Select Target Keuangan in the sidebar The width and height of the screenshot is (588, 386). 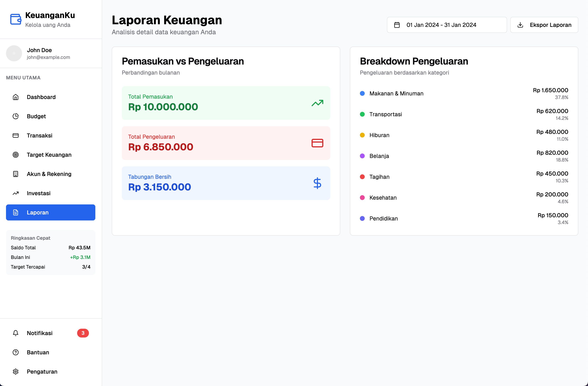click(x=51, y=155)
